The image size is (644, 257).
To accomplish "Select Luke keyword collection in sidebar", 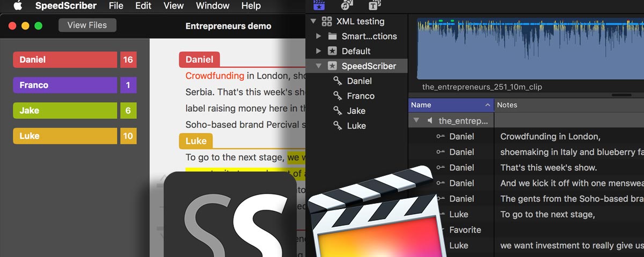I will [356, 126].
